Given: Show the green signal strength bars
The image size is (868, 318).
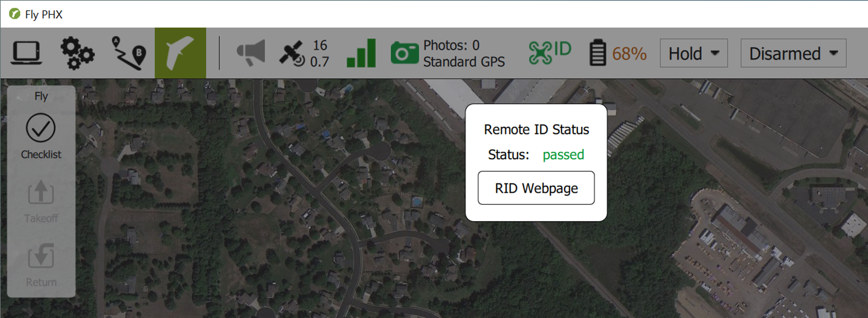Looking at the screenshot, I should (361, 53).
